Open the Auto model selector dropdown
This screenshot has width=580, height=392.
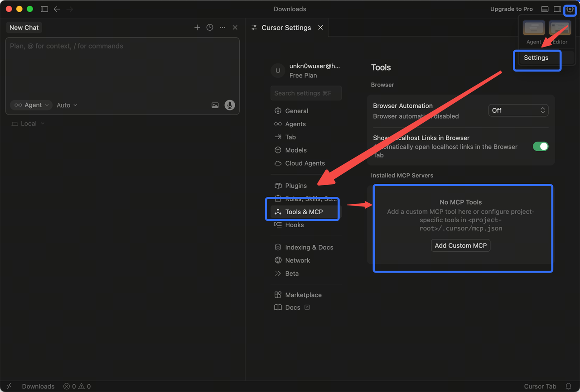click(x=67, y=105)
